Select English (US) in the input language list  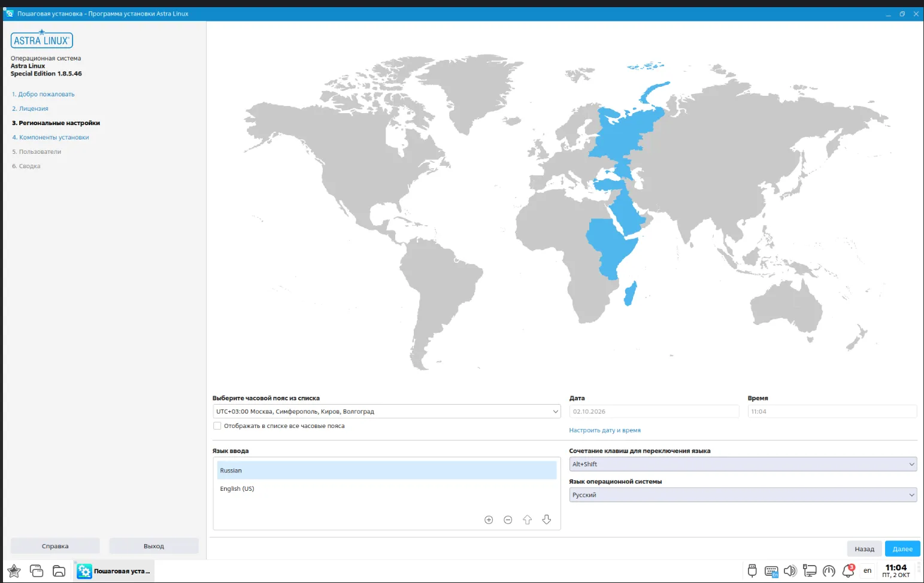point(387,488)
